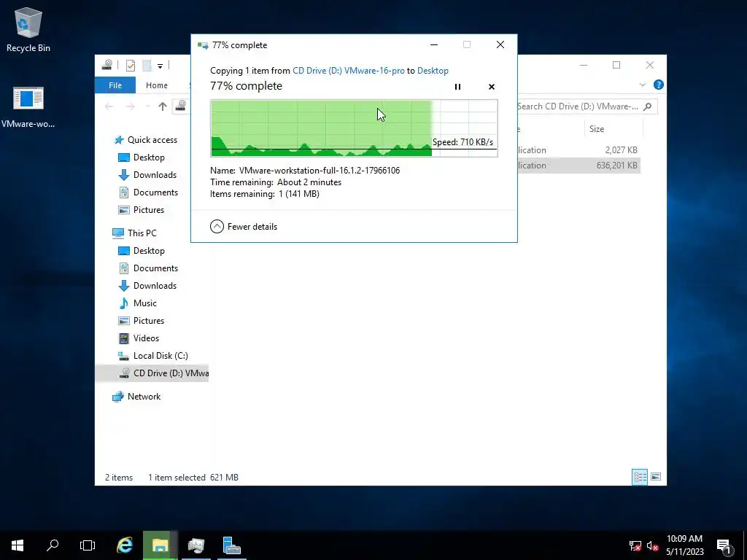Expand the ribbon with the chevron
This screenshot has height=560, width=747.
[x=642, y=85]
